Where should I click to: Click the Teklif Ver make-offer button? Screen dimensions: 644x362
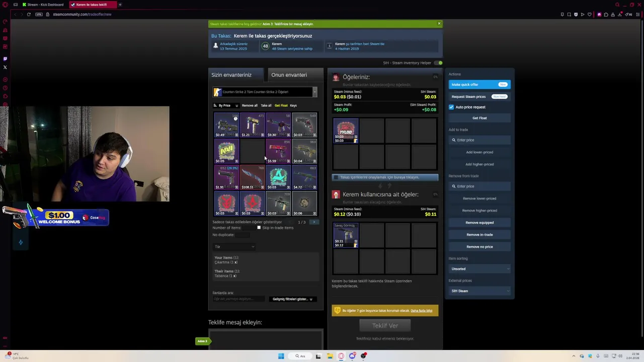[385, 326]
